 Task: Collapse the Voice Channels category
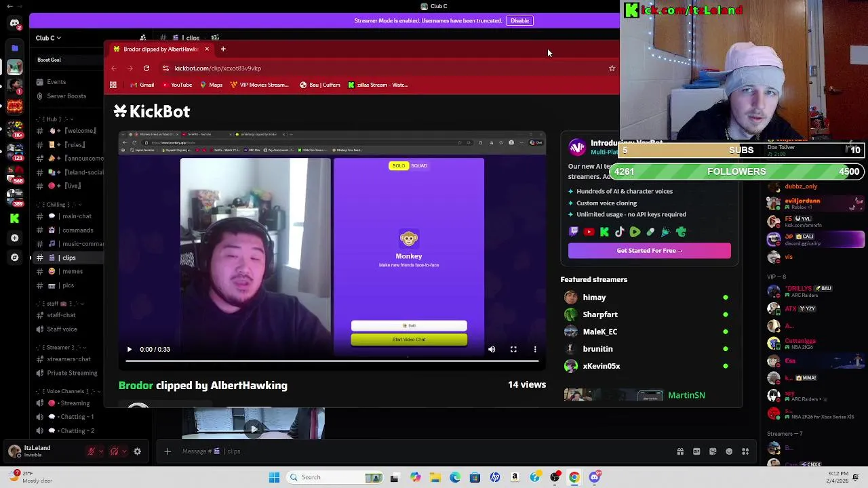(x=68, y=392)
